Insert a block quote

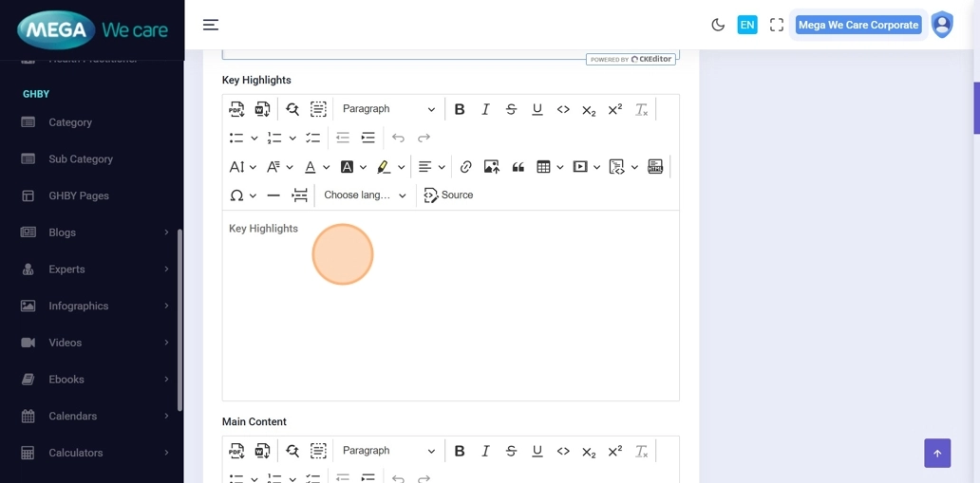tap(518, 167)
